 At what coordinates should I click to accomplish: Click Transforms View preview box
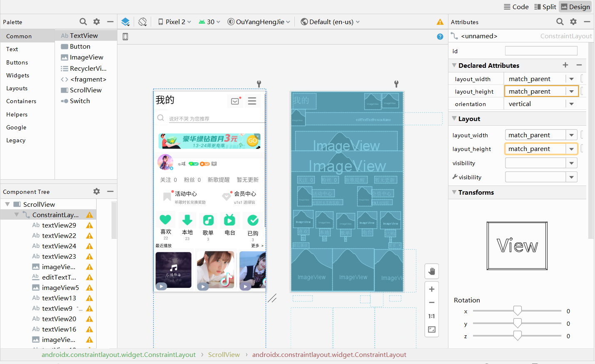click(x=517, y=246)
